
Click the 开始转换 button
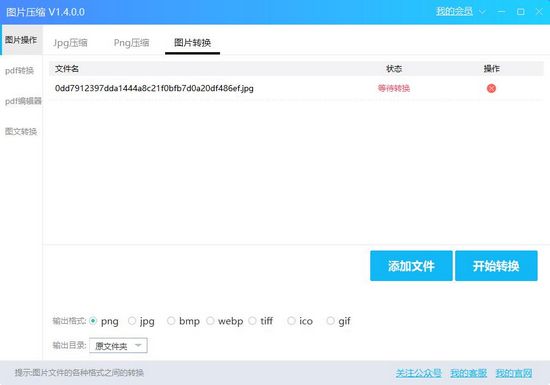pos(496,266)
